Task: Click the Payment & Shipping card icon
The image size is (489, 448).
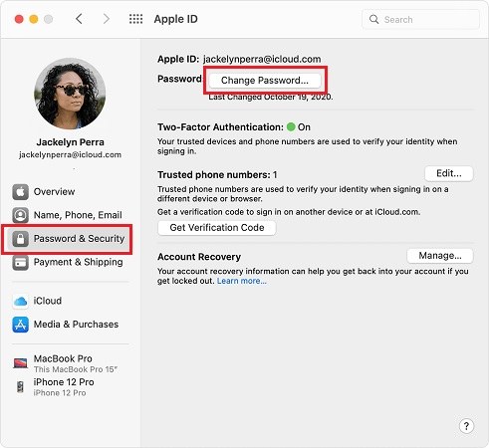Action: [20, 262]
